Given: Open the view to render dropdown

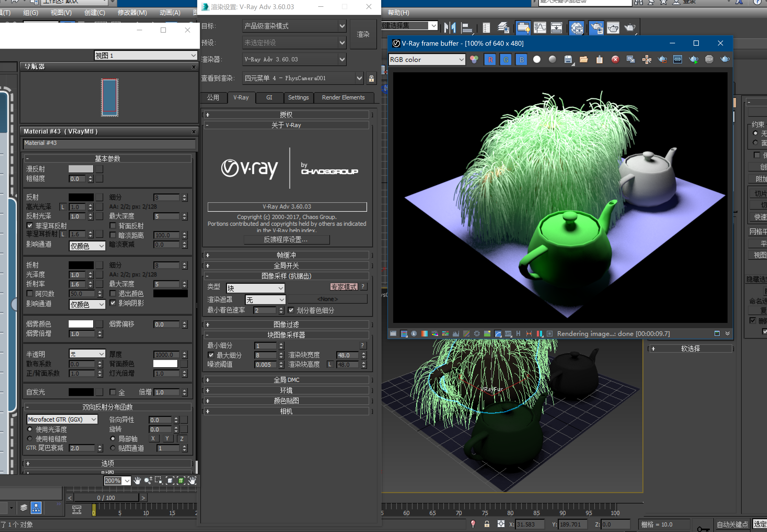Looking at the screenshot, I should 303,78.
